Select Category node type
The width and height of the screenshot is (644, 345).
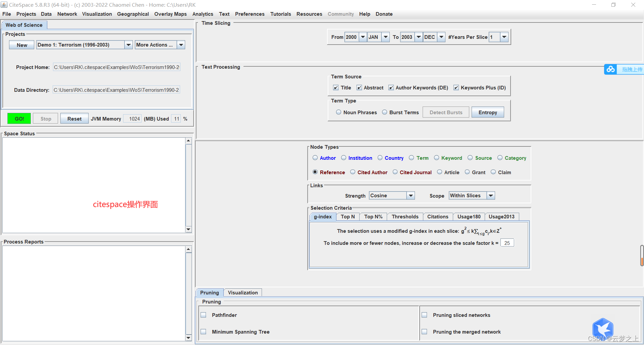point(500,158)
